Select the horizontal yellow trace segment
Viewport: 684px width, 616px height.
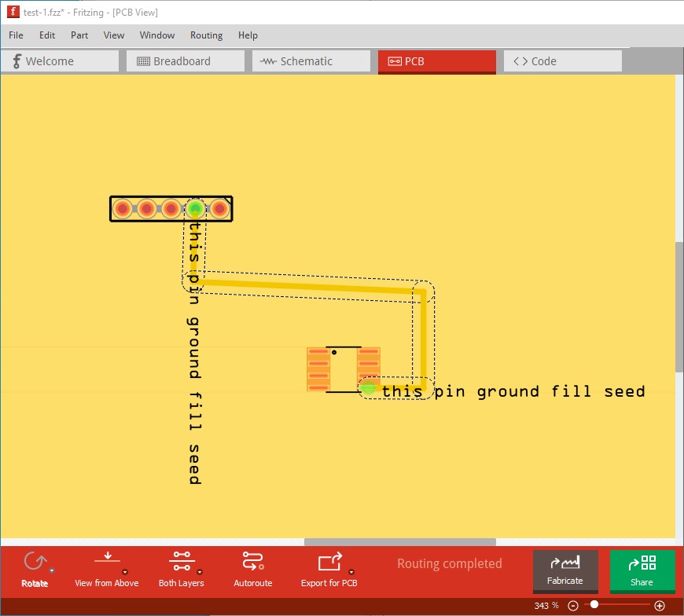(309, 287)
